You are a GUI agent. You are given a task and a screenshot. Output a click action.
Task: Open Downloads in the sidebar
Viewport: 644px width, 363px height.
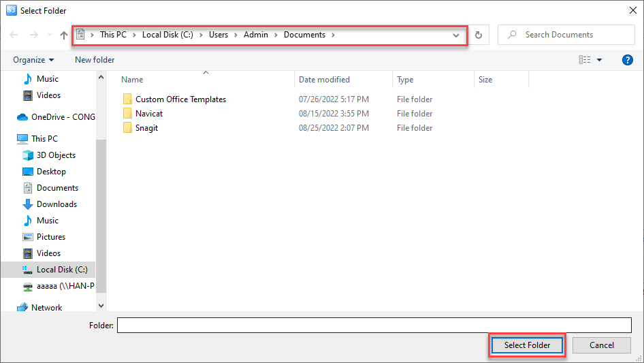tap(57, 204)
